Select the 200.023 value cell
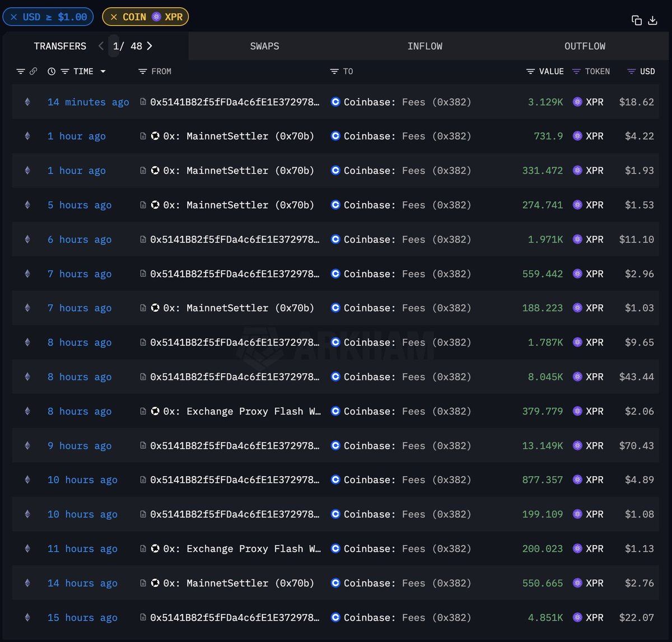 click(543, 548)
